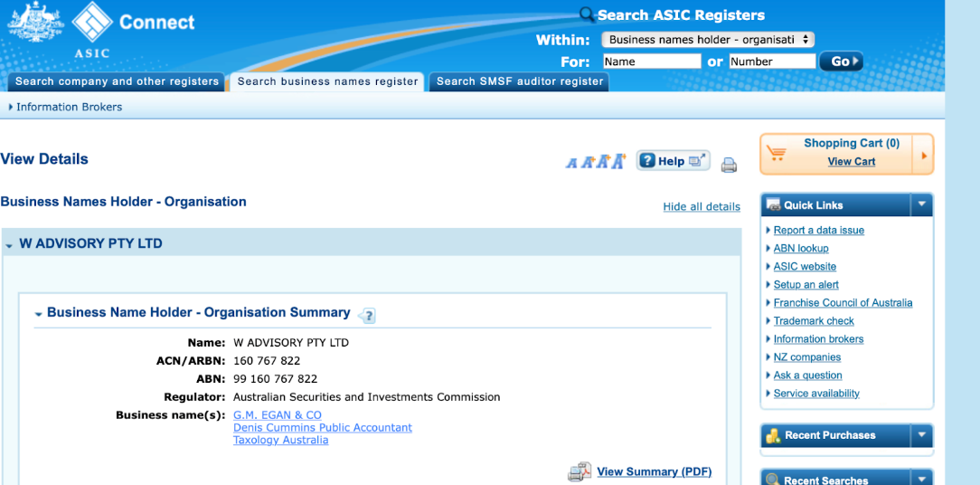Open Search SMSF auditor register tab
The height and width of the screenshot is (485, 980).
pyautogui.click(x=519, y=81)
